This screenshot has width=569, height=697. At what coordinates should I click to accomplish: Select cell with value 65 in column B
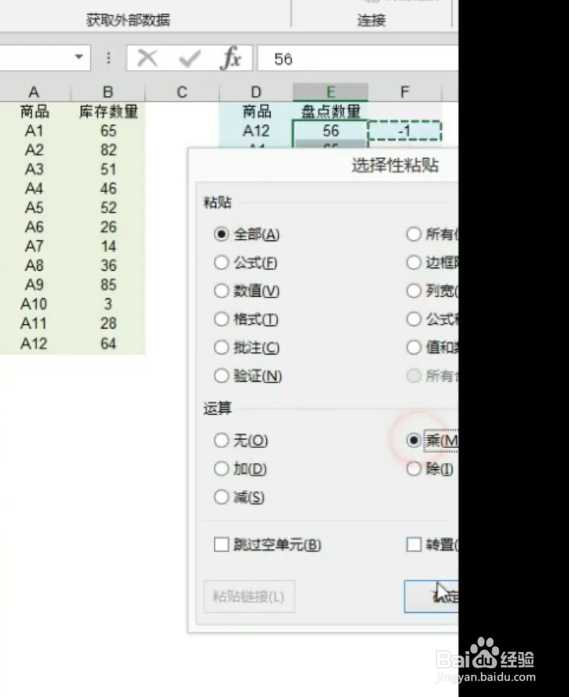point(108,131)
